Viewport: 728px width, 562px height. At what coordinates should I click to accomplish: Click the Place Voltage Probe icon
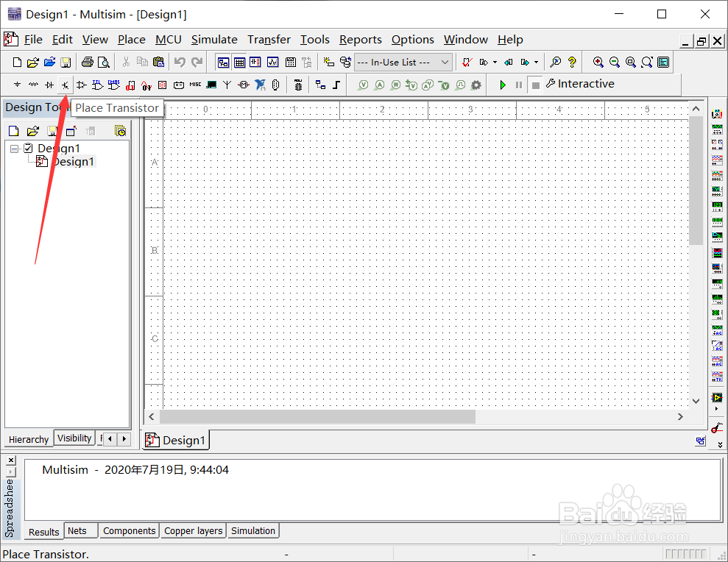tap(364, 85)
